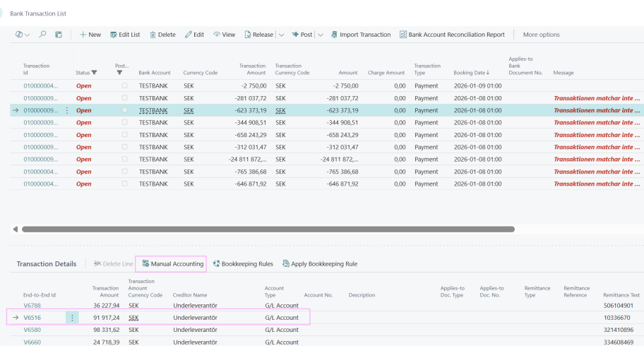Viewport: 644px width, 346px height.
Task: Toggle Posted checkbox for -623 373,19 row
Action: (124, 110)
